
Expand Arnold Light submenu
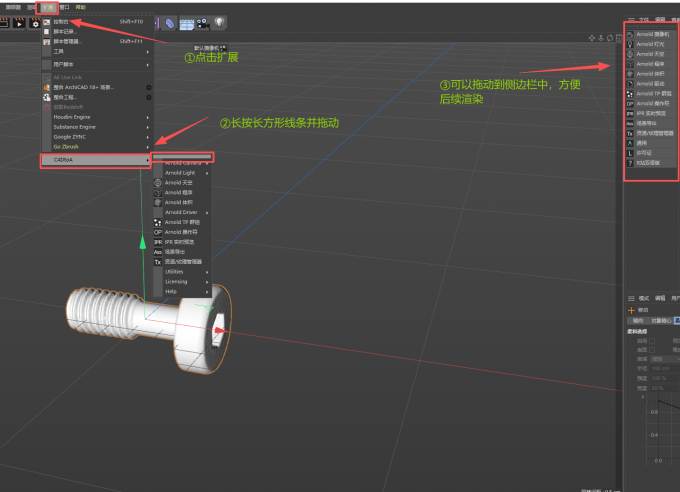pos(180,173)
